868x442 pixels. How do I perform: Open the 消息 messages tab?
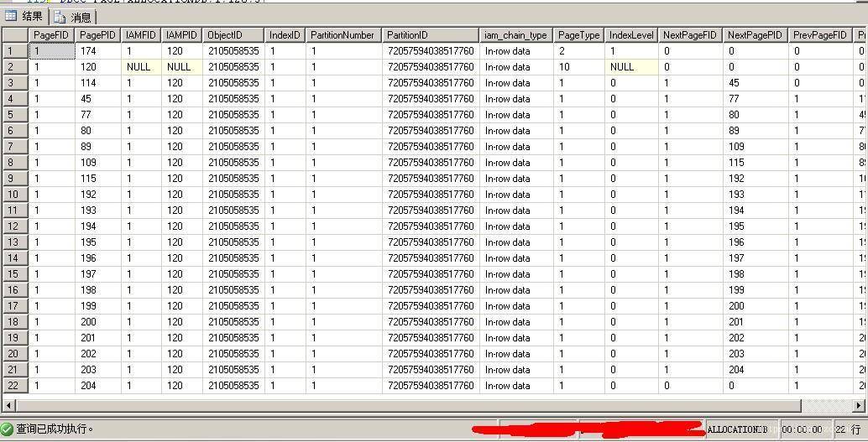tap(74, 17)
